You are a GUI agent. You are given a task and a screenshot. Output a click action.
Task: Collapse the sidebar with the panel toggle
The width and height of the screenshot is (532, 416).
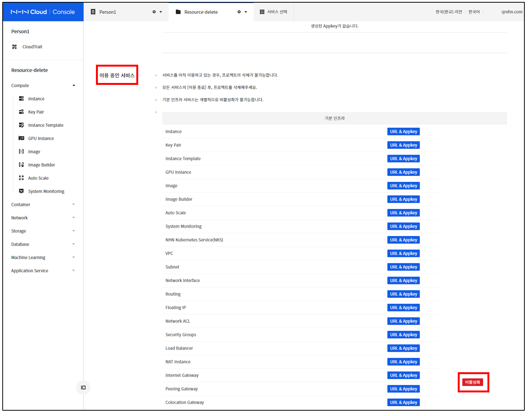[83, 387]
